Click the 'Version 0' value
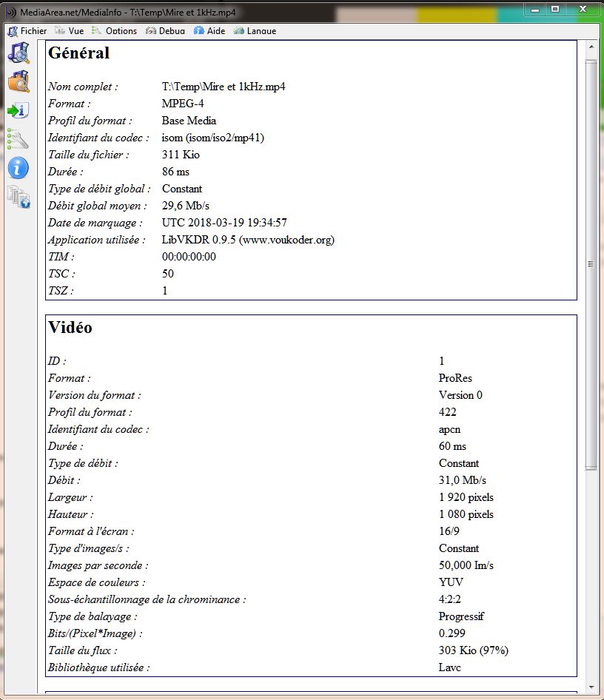Screen dimensions: 604x700 pyautogui.click(x=460, y=395)
